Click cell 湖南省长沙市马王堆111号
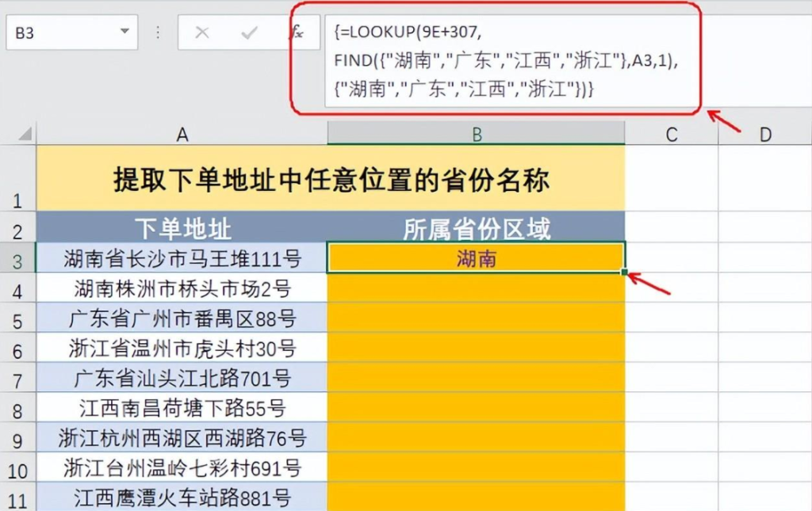 tap(182, 257)
